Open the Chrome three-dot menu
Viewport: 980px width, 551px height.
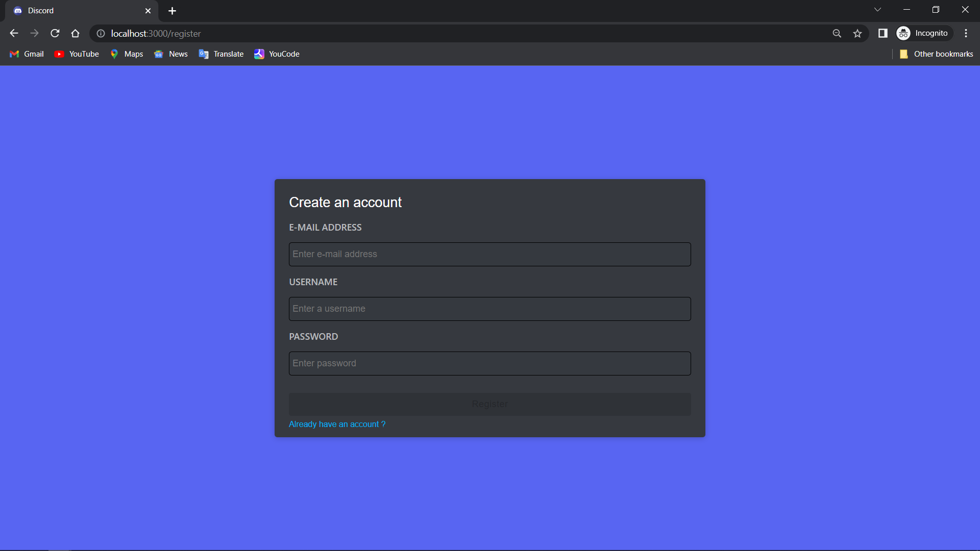(966, 33)
